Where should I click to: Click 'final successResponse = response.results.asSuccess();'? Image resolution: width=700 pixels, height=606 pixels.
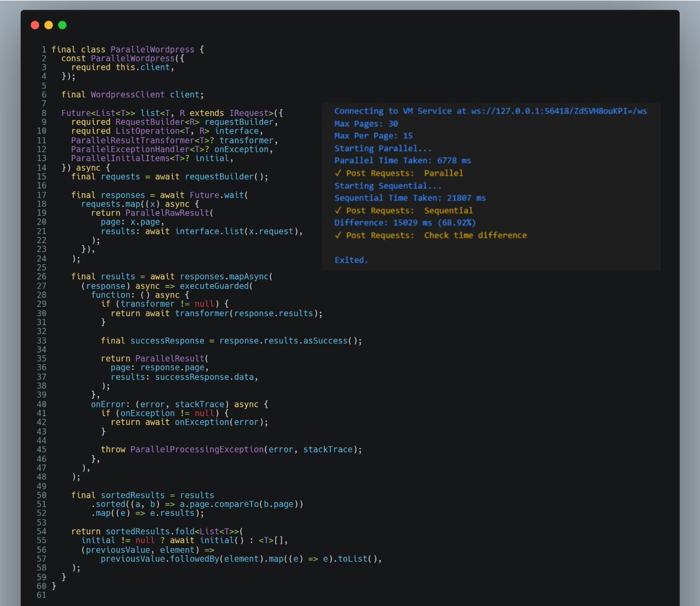click(x=231, y=341)
